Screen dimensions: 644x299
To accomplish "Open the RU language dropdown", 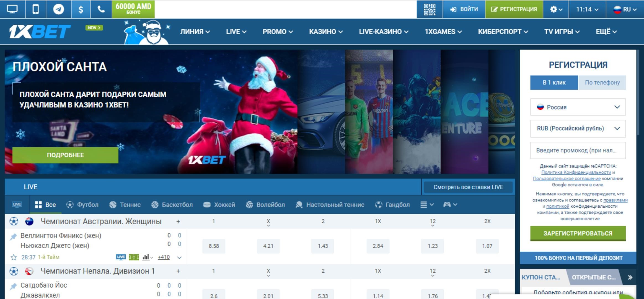I will click(625, 9).
